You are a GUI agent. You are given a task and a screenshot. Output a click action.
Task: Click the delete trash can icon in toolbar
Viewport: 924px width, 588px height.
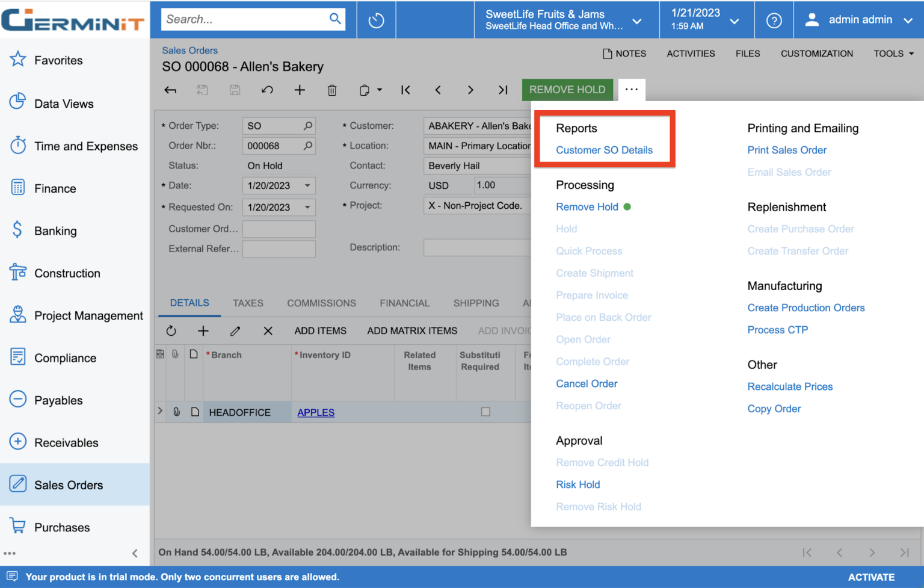pyautogui.click(x=332, y=90)
